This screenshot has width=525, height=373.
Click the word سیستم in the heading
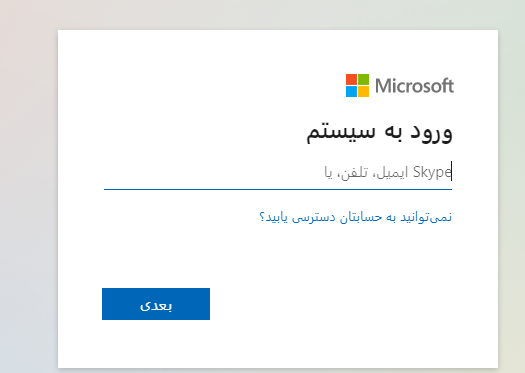pyautogui.click(x=341, y=132)
